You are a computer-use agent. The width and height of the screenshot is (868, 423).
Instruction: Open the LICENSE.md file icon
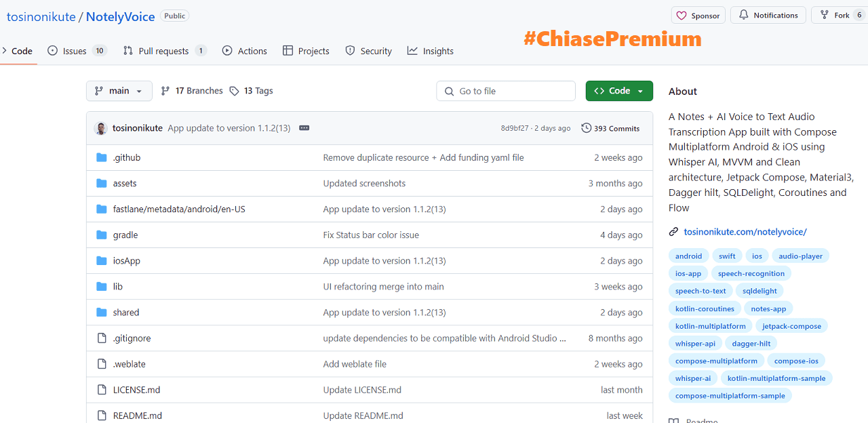pyautogui.click(x=102, y=390)
